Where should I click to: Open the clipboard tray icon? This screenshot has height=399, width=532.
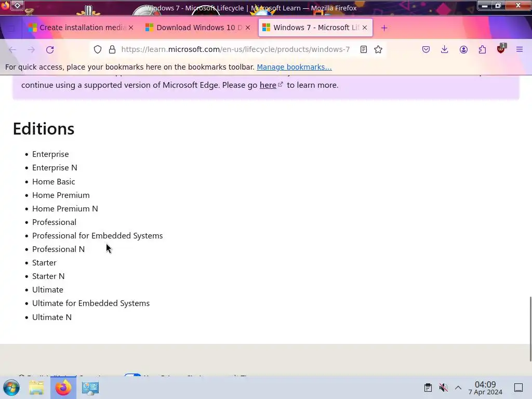(x=428, y=388)
